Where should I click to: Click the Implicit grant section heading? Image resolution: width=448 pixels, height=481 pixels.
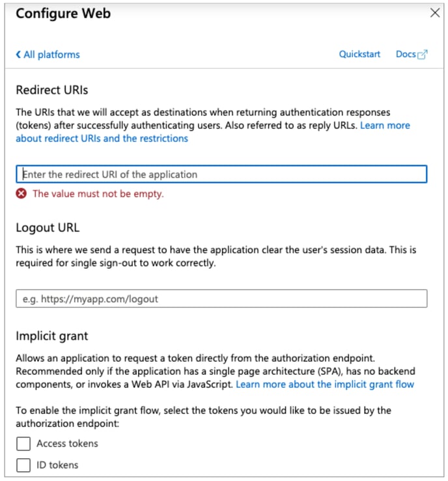coord(51,337)
